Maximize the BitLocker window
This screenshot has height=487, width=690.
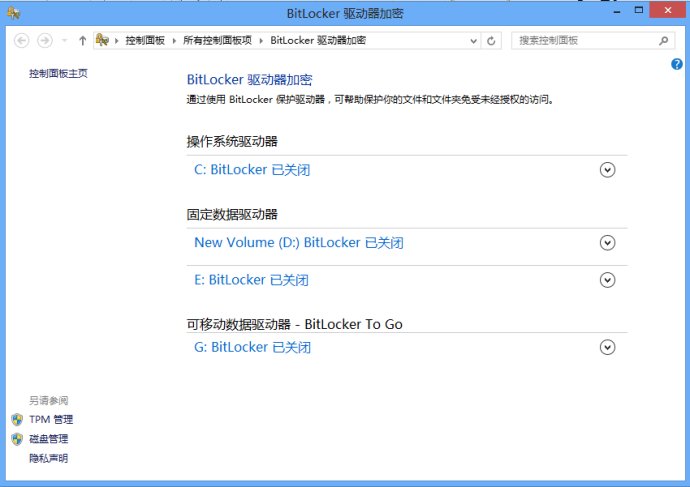coord(639,10)
